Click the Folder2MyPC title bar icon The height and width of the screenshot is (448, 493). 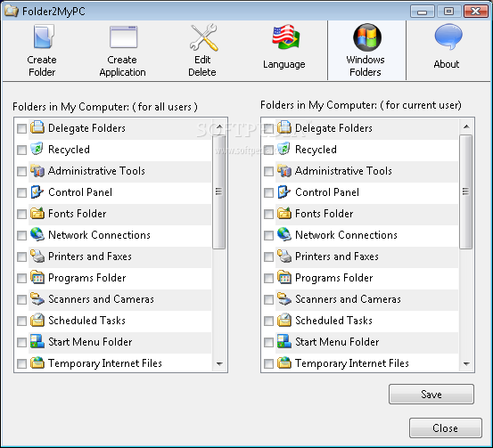[x=12, y=11]
